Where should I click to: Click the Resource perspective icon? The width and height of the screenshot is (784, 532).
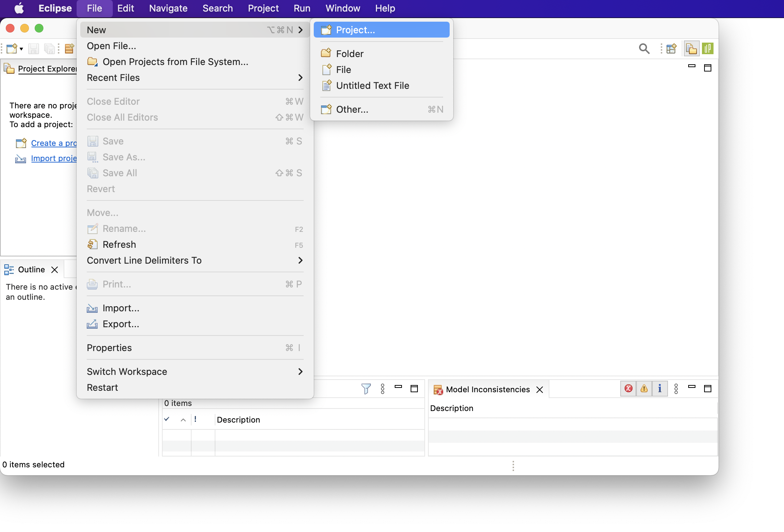pos(691,48)
